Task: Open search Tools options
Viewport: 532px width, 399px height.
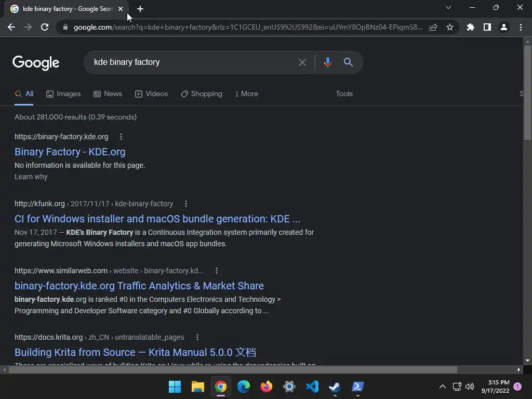Action: coord(344,94)
